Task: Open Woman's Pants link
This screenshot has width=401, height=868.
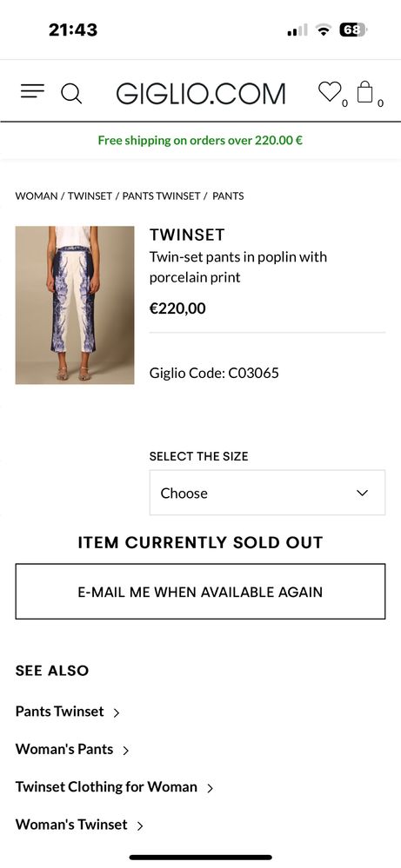Action: (64, 749)
